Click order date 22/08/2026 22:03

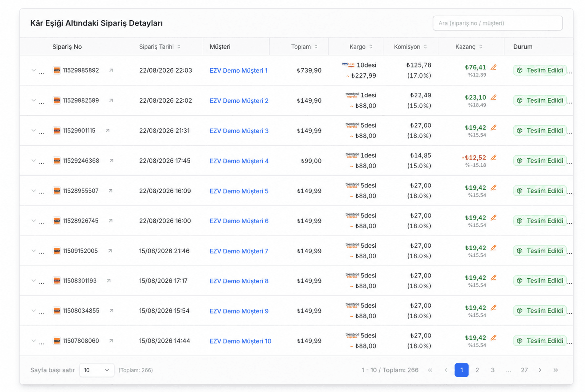click(165, 70)
